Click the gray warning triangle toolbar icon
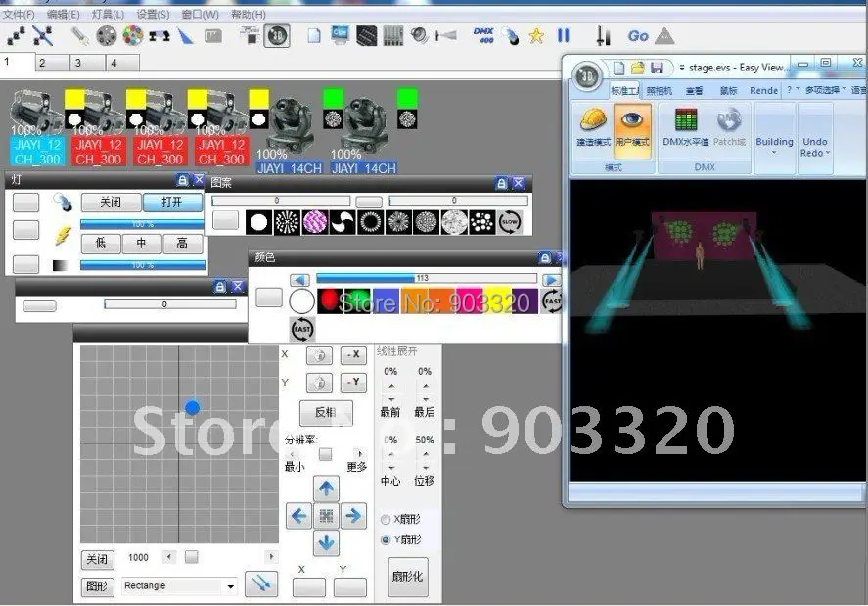The width and height of the screenshot is (868, 606). pos(664,36)
